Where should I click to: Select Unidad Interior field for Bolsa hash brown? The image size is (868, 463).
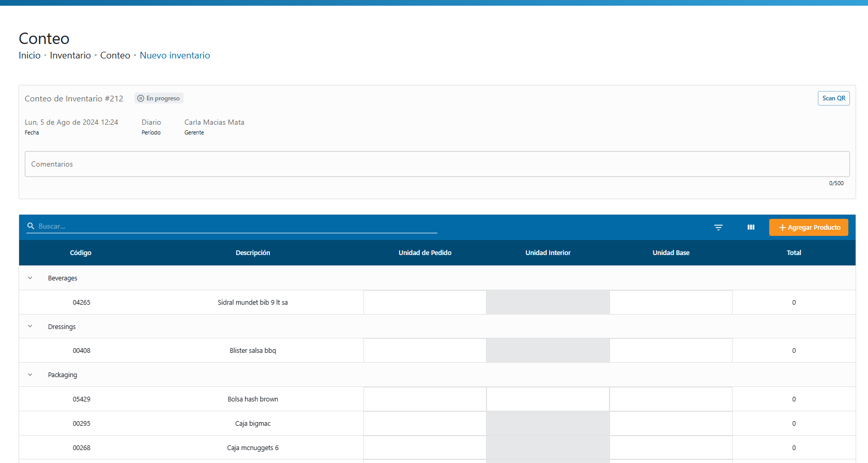[x=548, y=399]
